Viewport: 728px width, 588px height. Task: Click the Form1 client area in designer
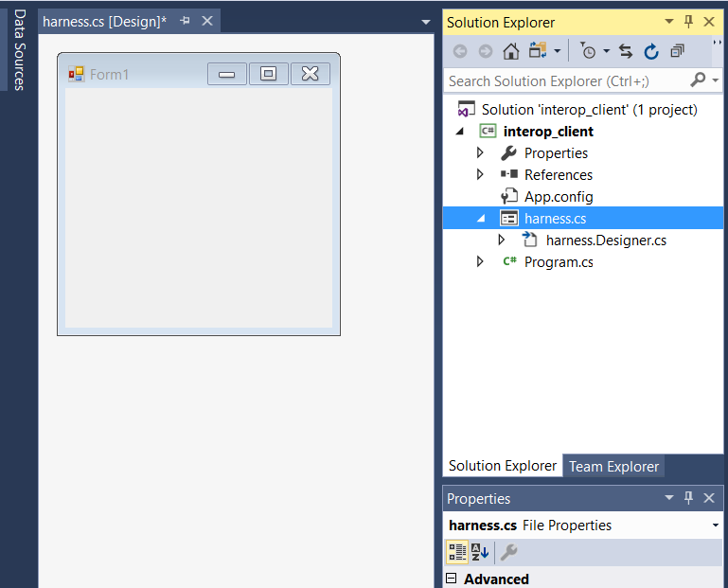tap(199, 207)
